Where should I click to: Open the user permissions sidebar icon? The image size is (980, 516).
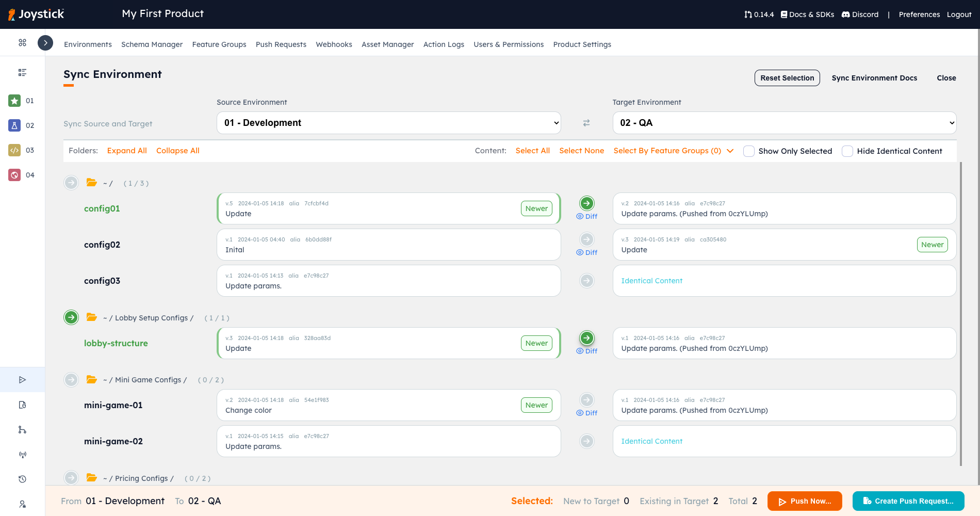(x=22, y=504)
